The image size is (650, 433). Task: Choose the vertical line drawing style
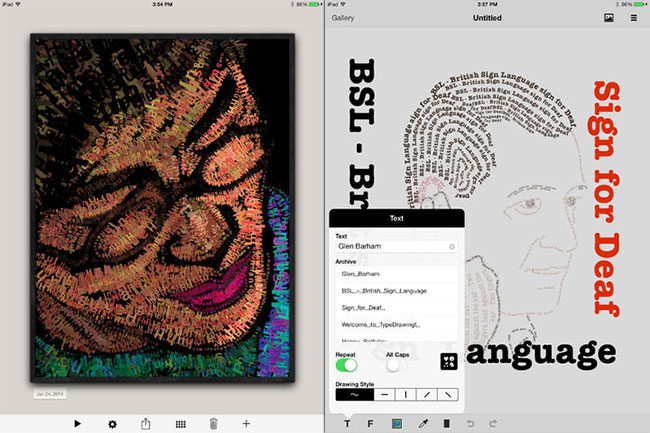(405, 394)
